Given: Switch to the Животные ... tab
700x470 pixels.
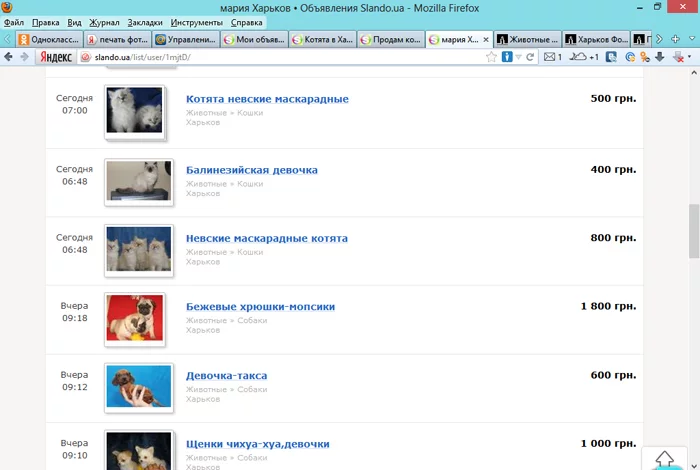Looking at the screenshot, I should point(528,39).
